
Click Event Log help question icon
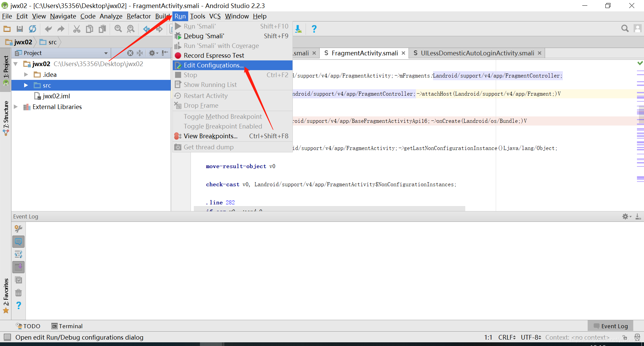point(18,305)
